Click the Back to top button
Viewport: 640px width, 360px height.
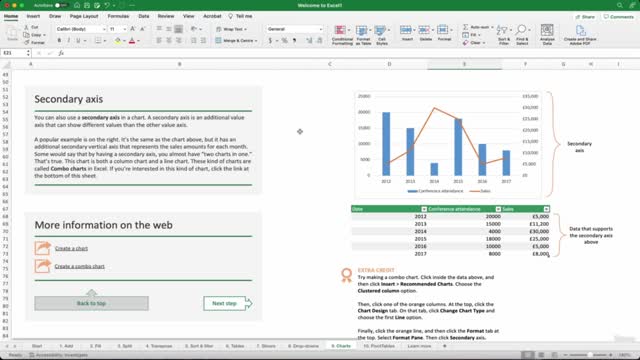click(91, 303)
